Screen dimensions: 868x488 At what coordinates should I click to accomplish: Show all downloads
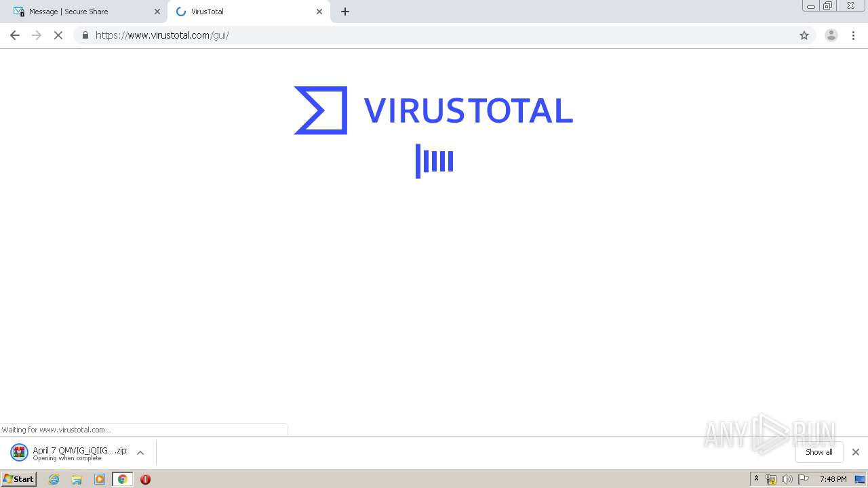click(819, 452)
